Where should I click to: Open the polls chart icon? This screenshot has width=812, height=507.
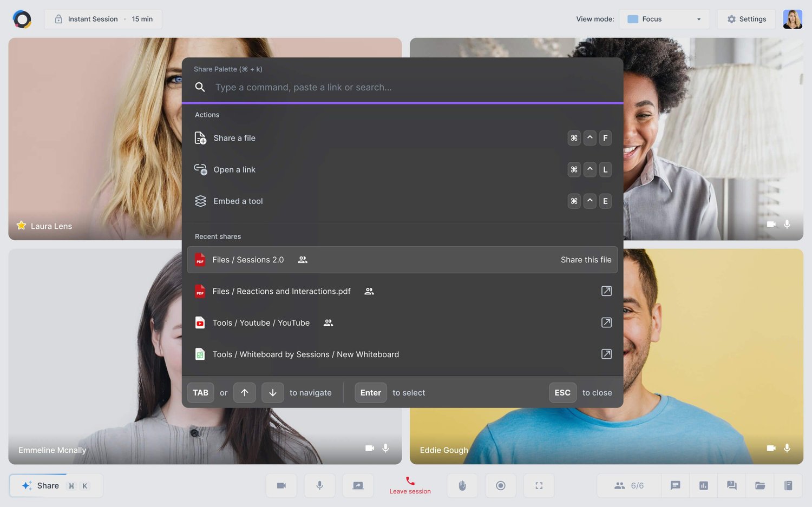pos(704,485)
